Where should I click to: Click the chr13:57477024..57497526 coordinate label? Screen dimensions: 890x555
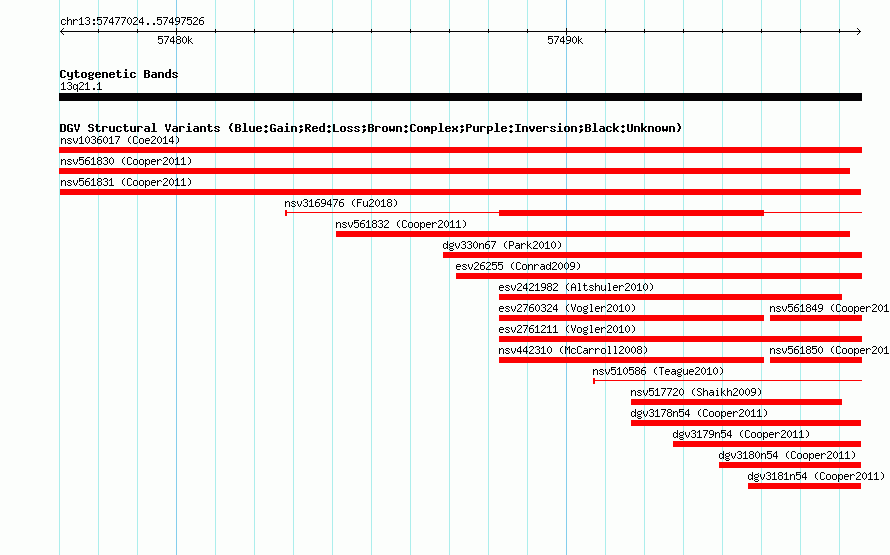click(132, 21)
